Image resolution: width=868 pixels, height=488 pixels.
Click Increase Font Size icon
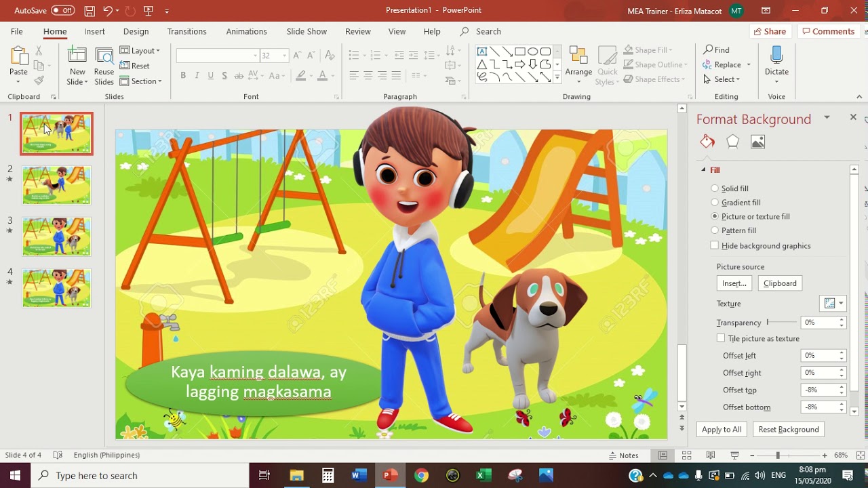pyautogui.click(x=298, y=56)
